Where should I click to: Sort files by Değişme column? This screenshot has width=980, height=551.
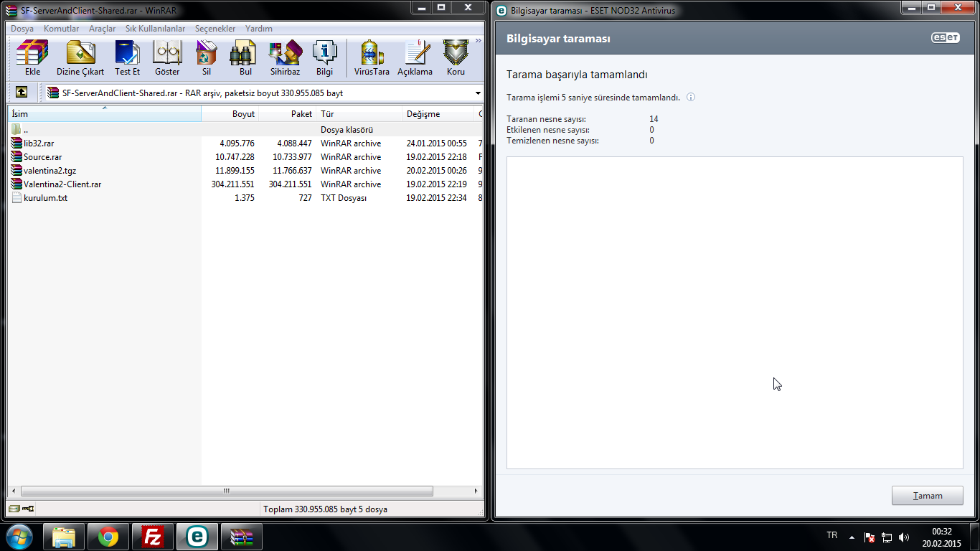[x=438, y=114]
